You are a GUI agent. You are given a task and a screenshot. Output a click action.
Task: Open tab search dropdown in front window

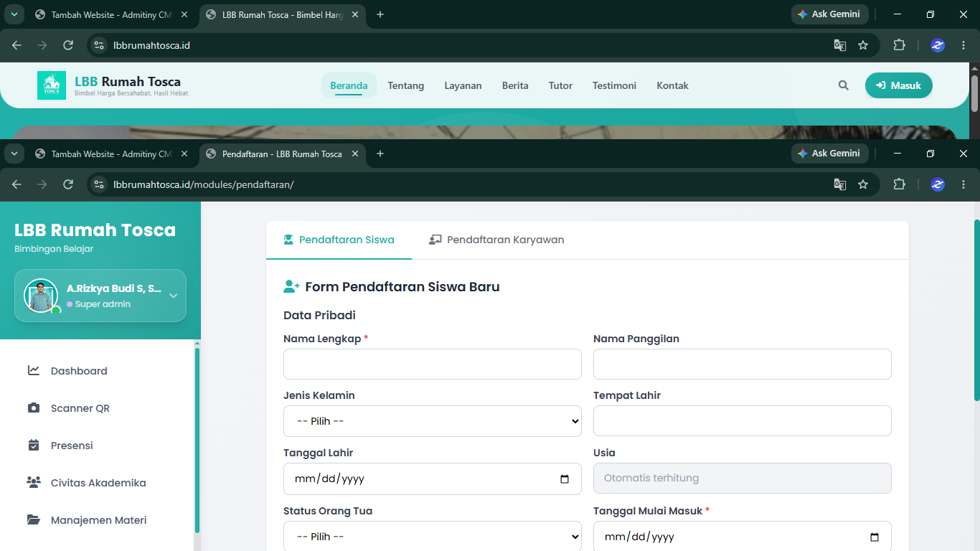[x=14, y=154]
